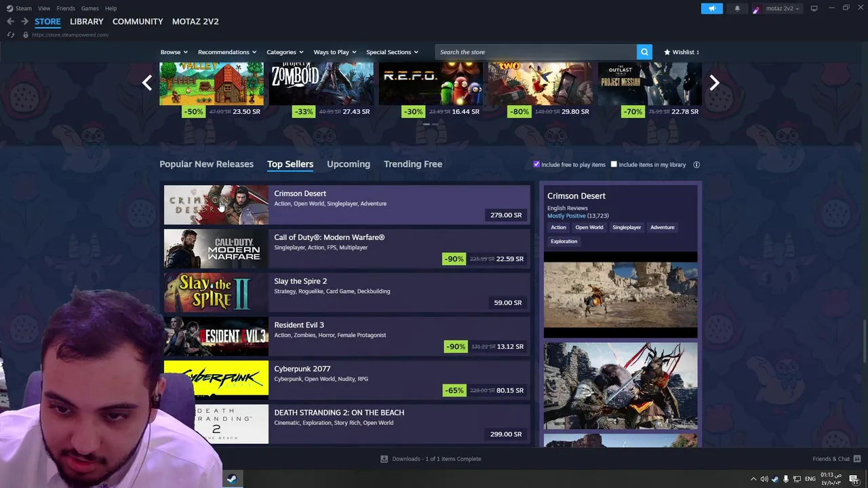Open the Cyberpunk 2077 listing
Screen dimensions: 868x488
[347, 380]
